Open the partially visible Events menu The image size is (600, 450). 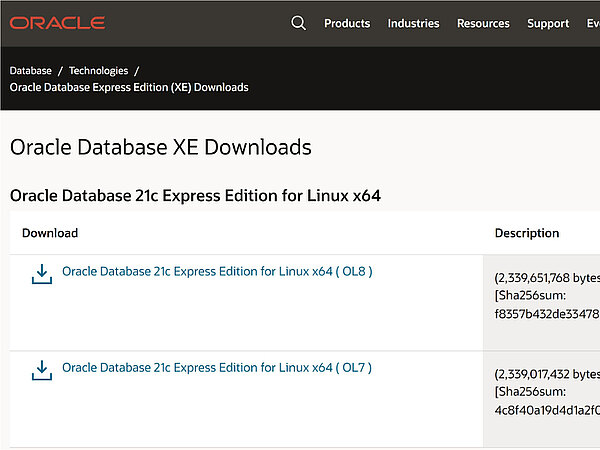click(592, 23)
